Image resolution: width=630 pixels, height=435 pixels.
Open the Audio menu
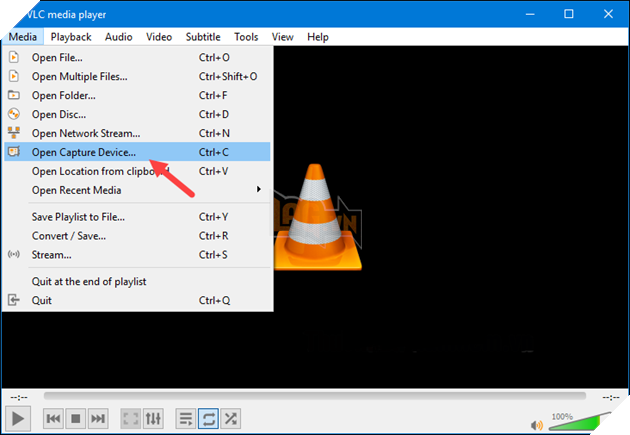(119, 37)
